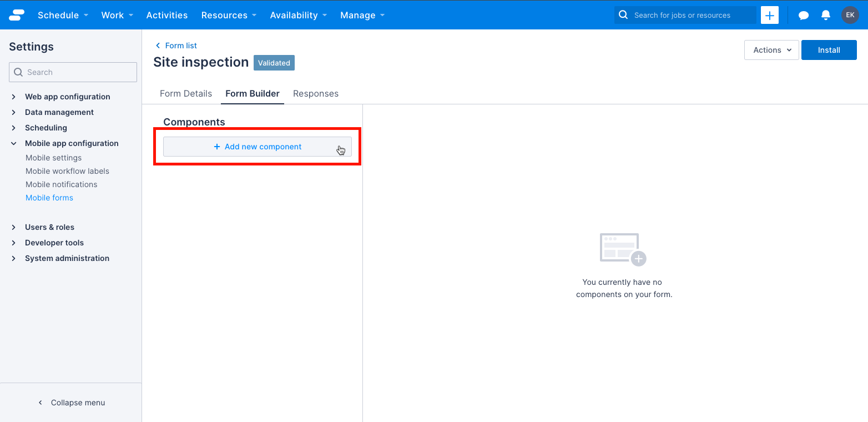Collapse the settings menu sidebar
Screen dimensions: 868x422
(x=71, y=402)
